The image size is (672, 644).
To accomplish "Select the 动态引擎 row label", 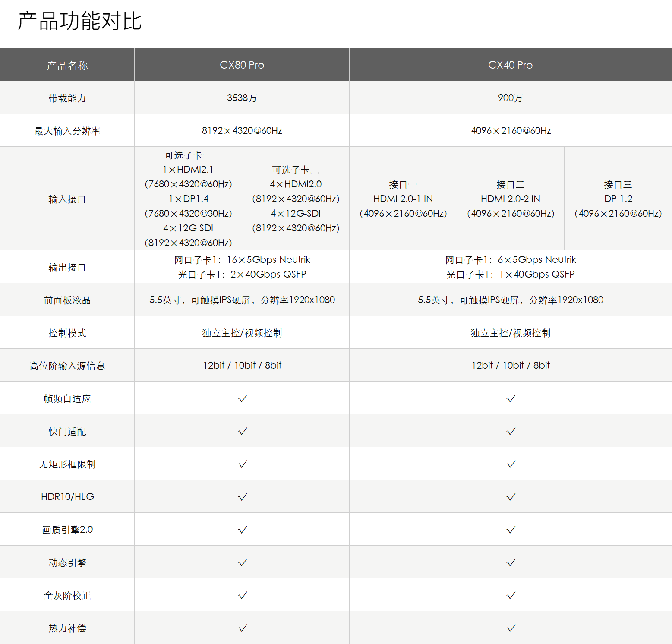I will coord(67,562).
